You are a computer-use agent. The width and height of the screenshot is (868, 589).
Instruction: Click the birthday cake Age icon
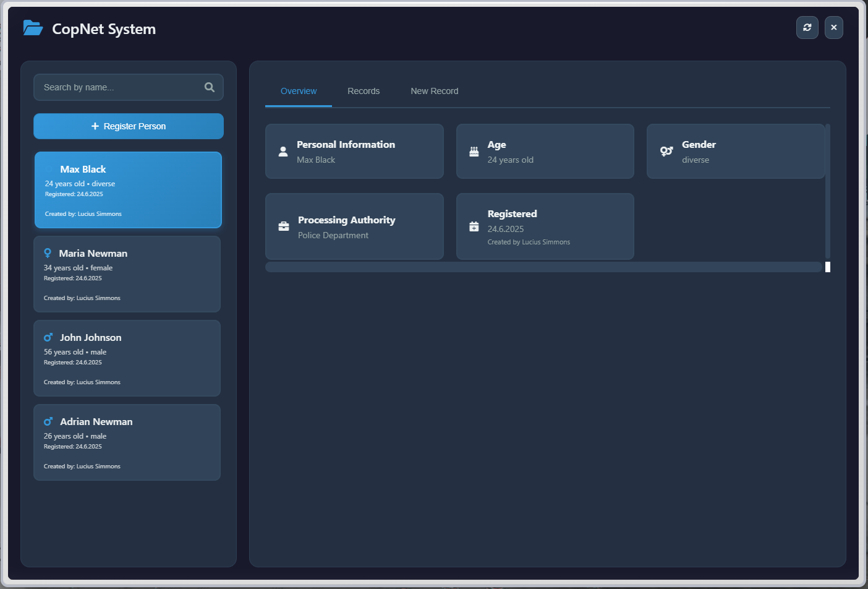[x=474, y=152]
